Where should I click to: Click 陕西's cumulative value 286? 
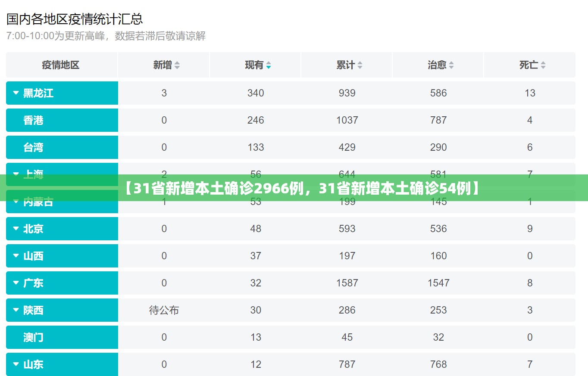pyautogui.click(x=347, y=310)
